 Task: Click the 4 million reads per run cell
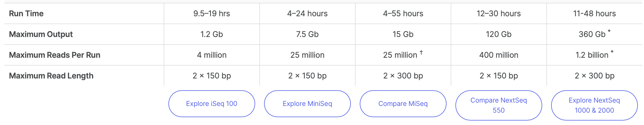pos(211,55)
